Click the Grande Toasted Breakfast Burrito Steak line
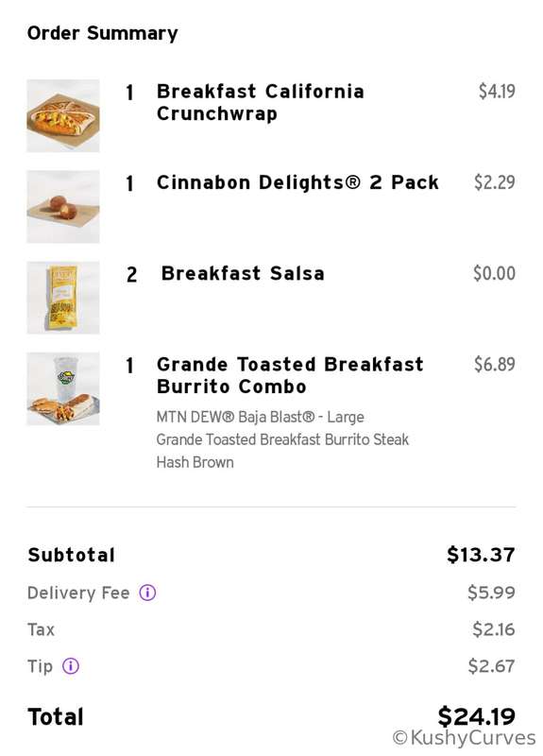The image size is (543, 756). click(x=282, y=439)
